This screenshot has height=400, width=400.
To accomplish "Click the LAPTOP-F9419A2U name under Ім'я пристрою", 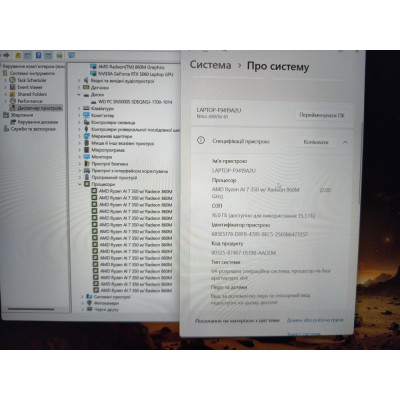I will [234, 170].
